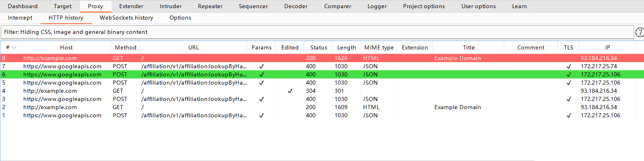
Task: Click IP 172.217.25.74 in request 7
Action: [x=599, y=66]
